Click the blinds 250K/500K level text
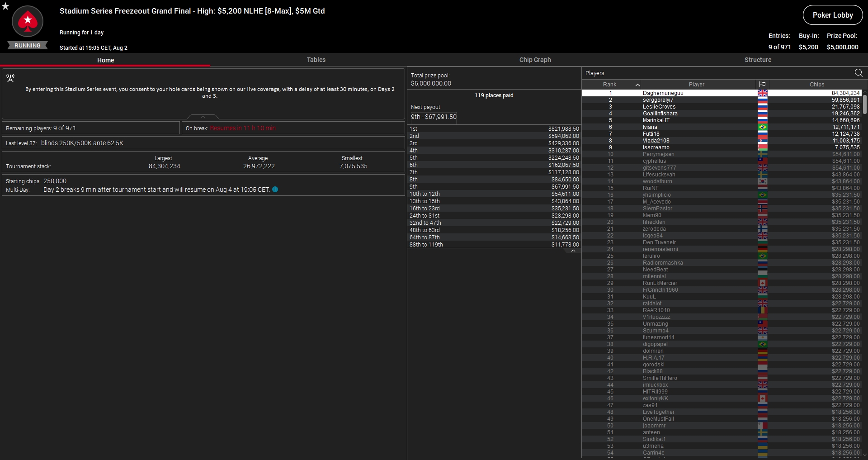This screenshot has height=460, width=868. (82, 143)
